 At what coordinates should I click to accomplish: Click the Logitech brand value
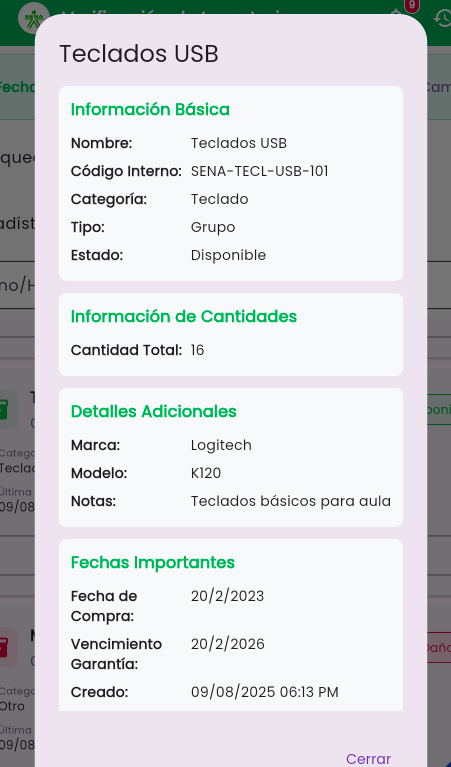click(x=221, y=445)
